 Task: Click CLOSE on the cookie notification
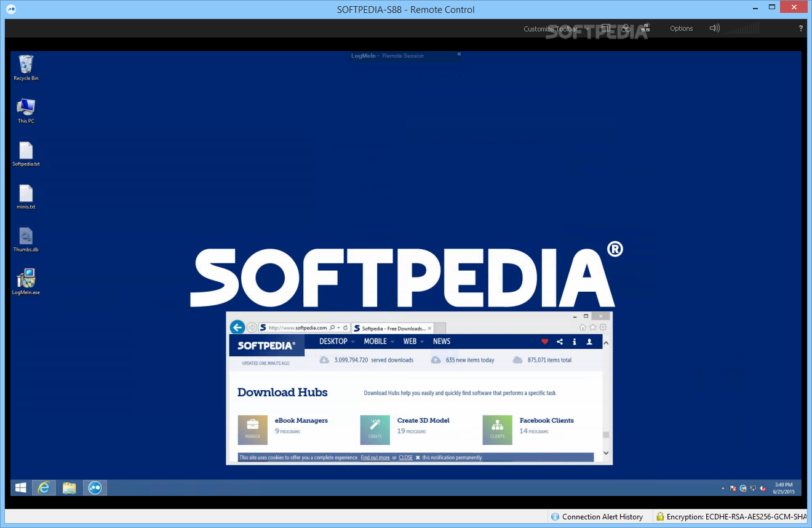406,458
